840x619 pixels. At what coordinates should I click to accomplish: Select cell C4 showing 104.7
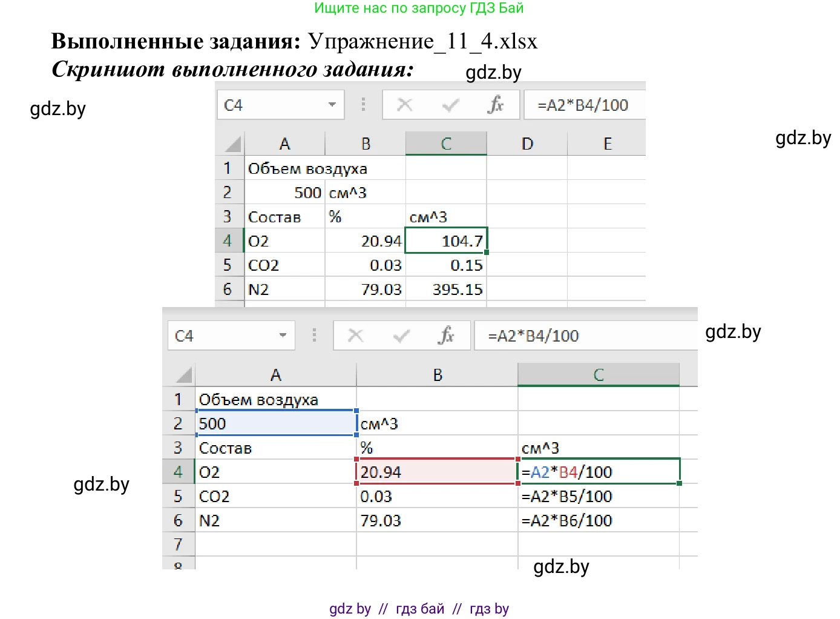coord(446,240)
